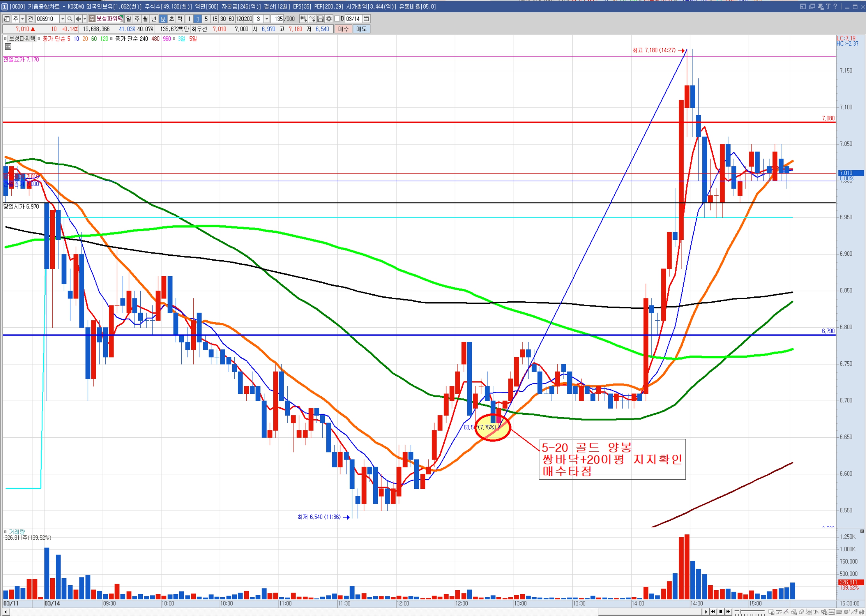866x616 pixels.
Task: Click the data grid icon below legend
Action: [8, 47]
